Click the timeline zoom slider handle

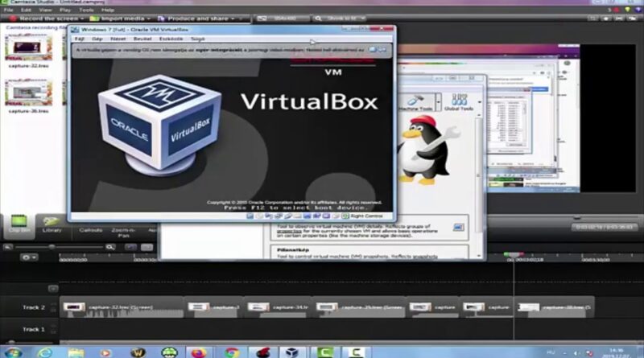(x=52, y=247)
